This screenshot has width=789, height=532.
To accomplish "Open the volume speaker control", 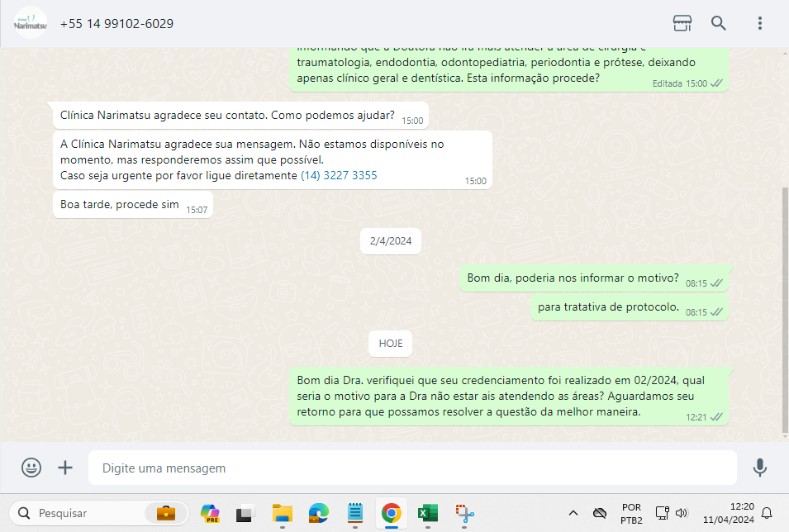I will (682, 513).
